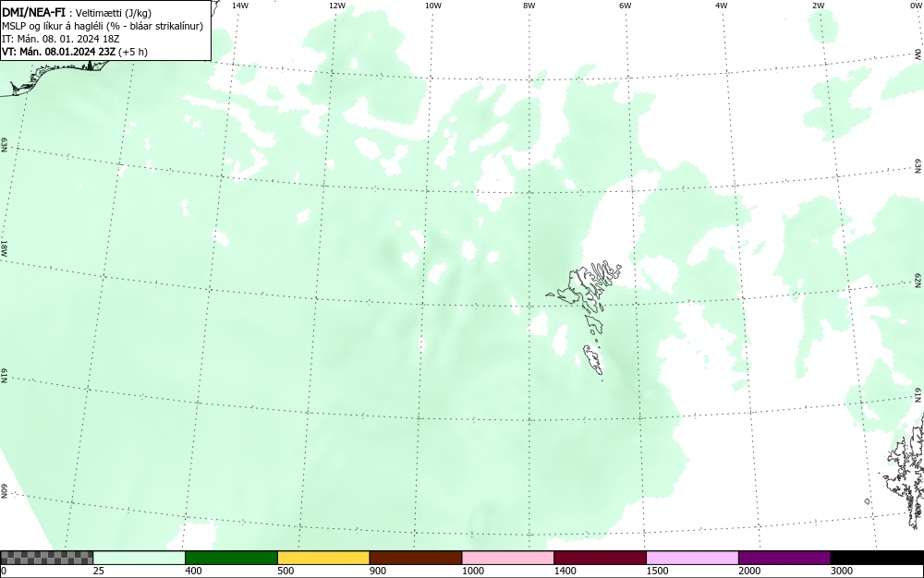Click the 18W label on left edge

[4, 247]
